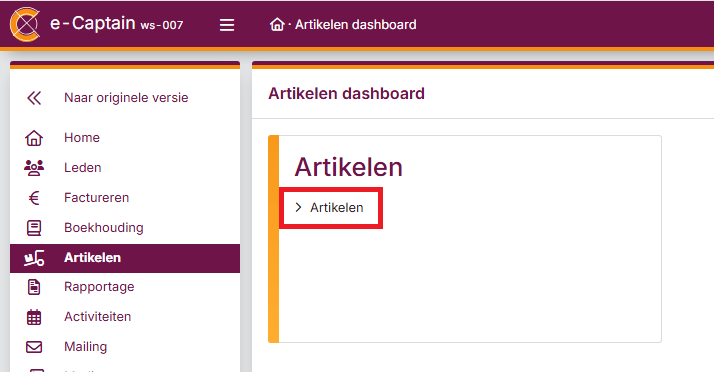The height and width of the screenshot is (372, 714).
Task: Click the e-Captain ws-007 title text
Action: tap(117, 24)
